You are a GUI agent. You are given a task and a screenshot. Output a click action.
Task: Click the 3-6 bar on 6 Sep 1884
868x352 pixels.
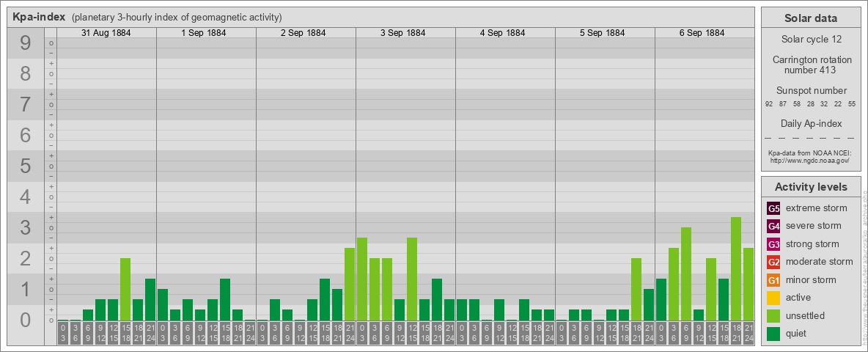(x=673, y=284)
